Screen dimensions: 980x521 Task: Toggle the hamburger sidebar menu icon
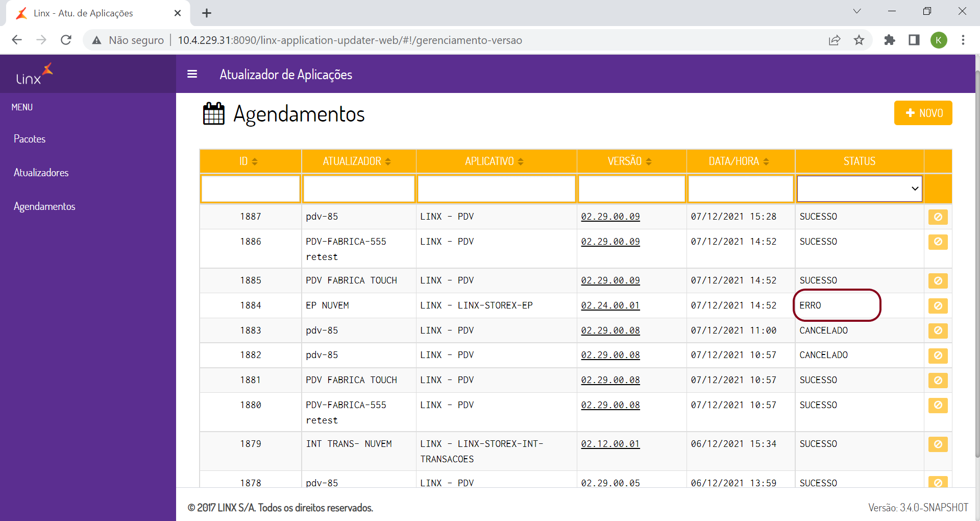192,74
